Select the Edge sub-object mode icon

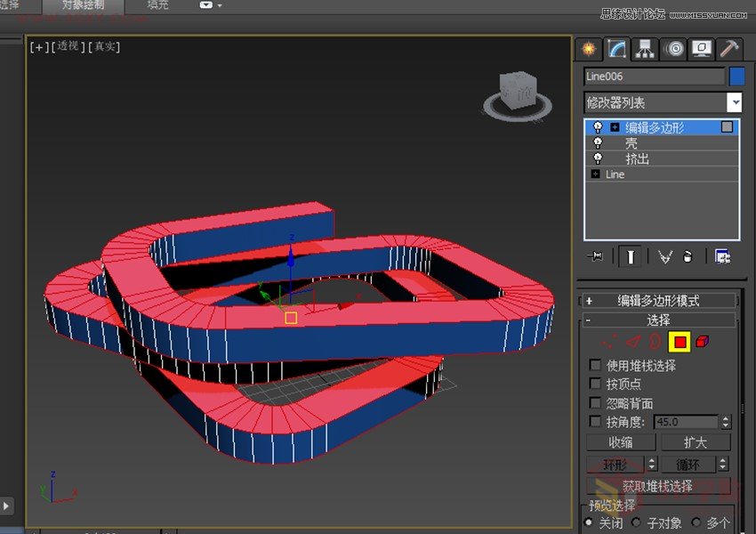(x=632, y=342)
